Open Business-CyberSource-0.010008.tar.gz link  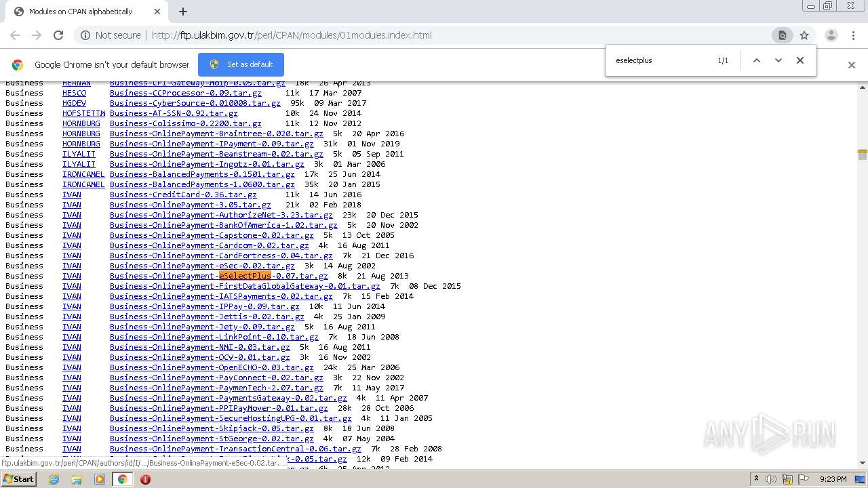point(195,103)
